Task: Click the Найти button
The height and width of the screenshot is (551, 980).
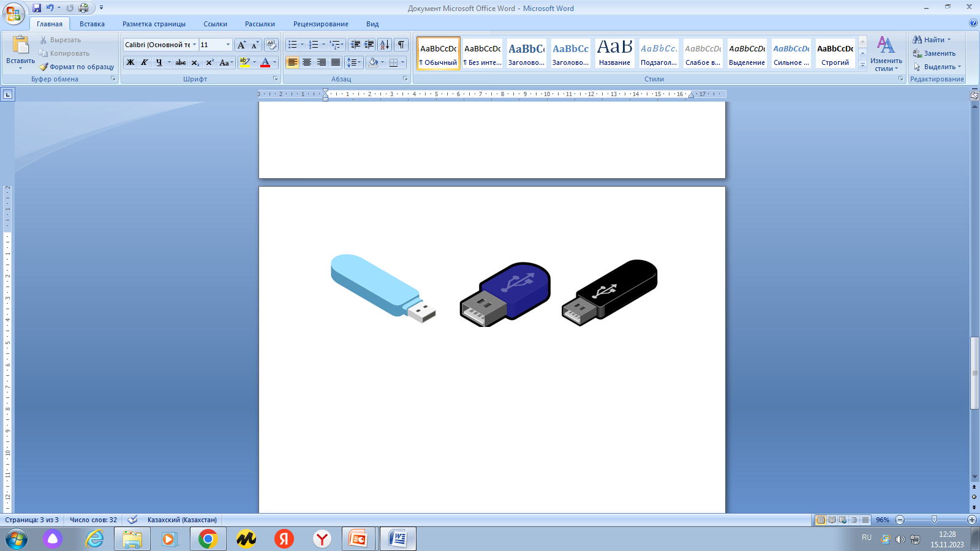Action: 932,40
